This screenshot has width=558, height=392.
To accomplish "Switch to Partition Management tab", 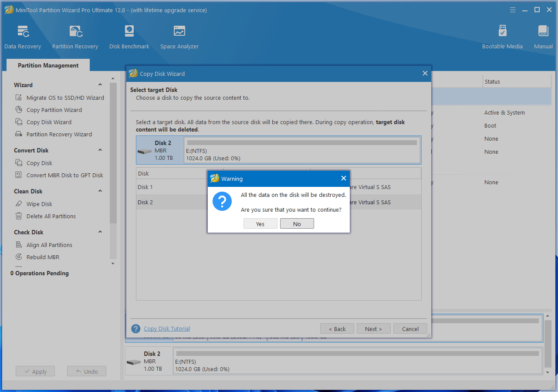I will click(x=48, y=65).
